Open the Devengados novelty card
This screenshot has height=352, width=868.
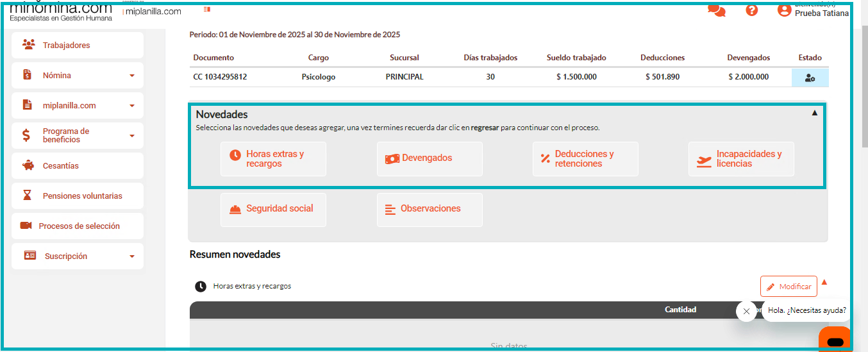[430, 159]
